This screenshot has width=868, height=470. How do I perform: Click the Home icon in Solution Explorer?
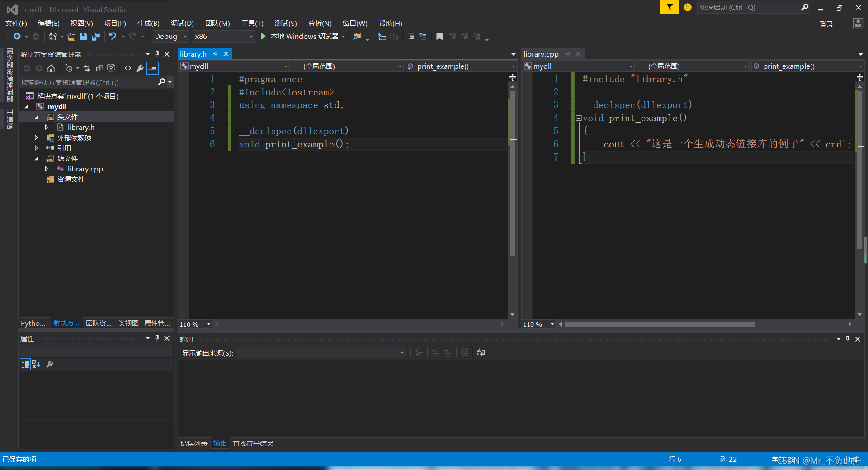[51, 68]
